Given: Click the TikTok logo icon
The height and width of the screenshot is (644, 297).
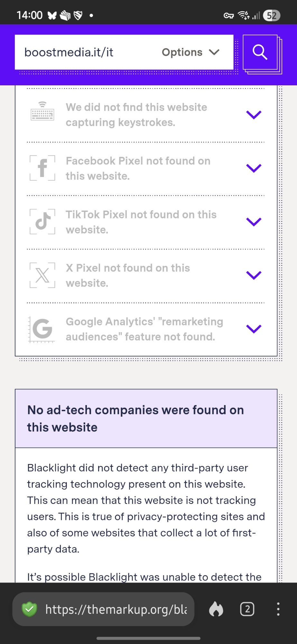Looking at the screenshot, I should pos(42,222).
